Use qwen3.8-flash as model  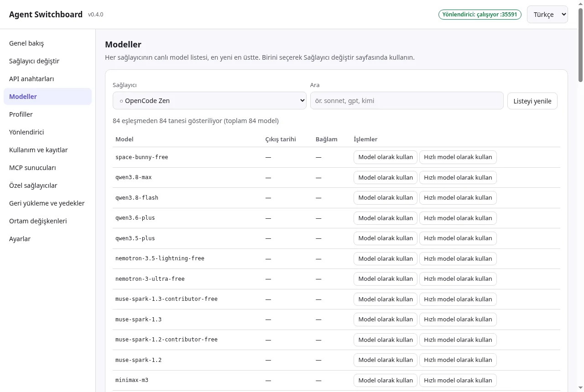pos(386,198)
